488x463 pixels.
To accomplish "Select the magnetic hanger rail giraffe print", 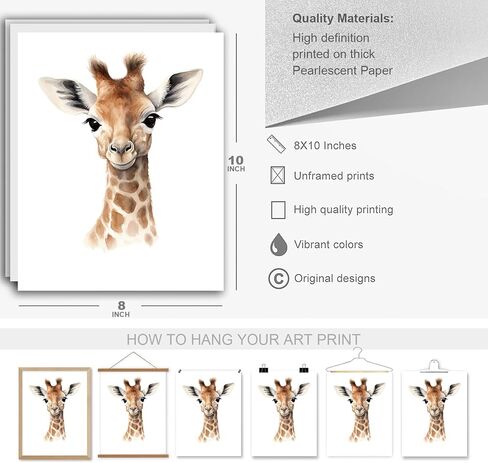I will click(133, 413).
